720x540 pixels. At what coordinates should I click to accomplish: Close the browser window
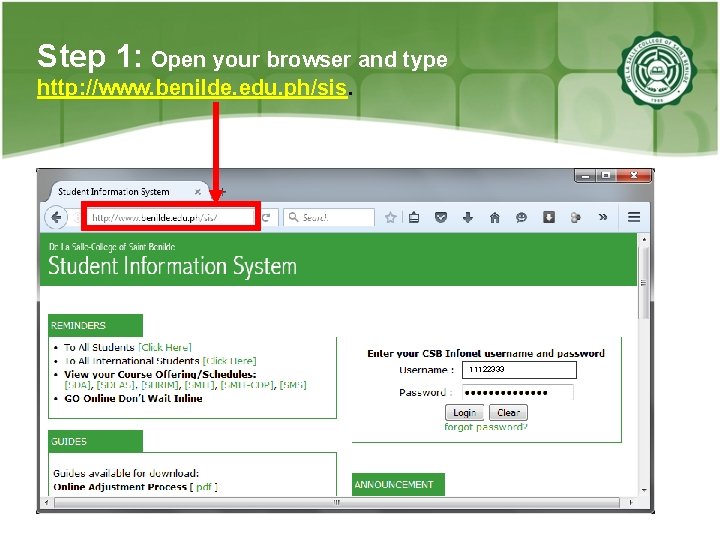click(x=634, y=175)
